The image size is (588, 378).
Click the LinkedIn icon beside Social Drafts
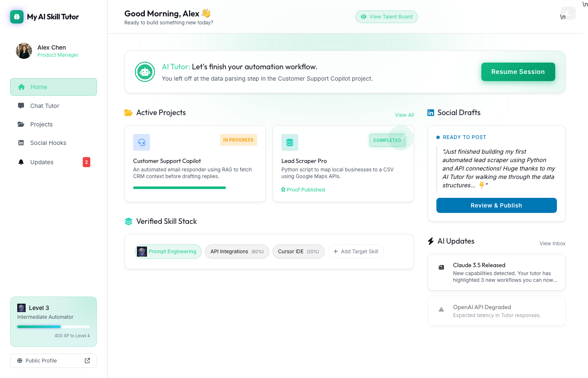tap(430, 112)
